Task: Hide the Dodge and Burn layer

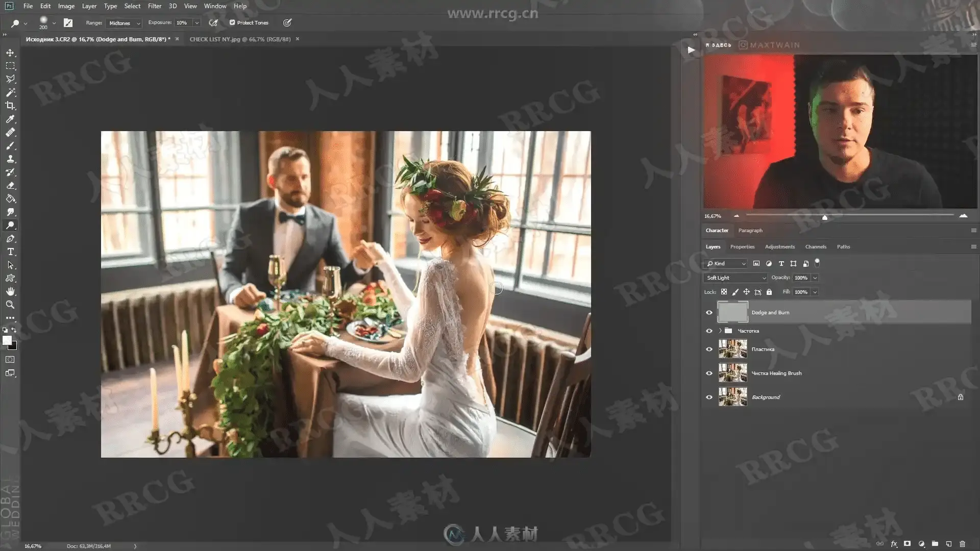Action: 709,313
